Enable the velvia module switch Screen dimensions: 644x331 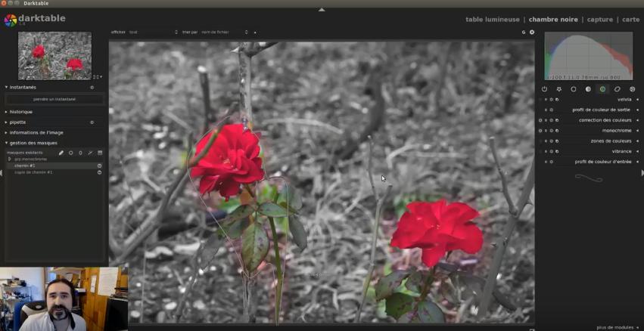[x=540, y=99]
